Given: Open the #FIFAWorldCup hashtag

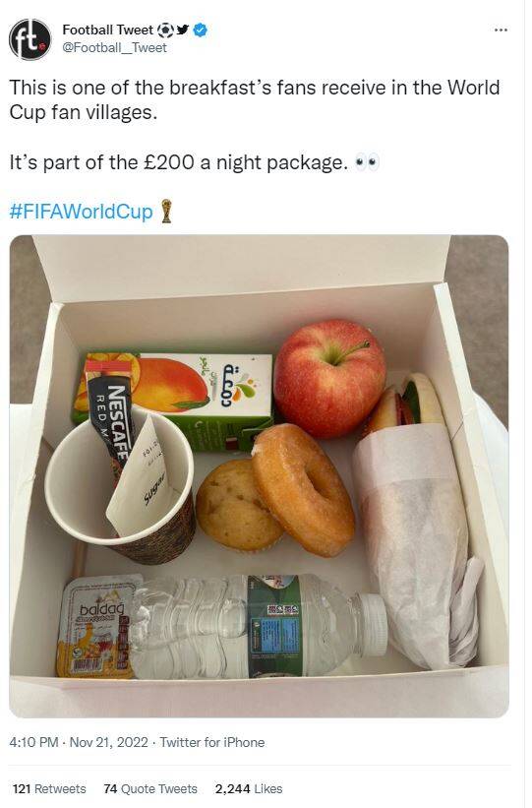Looking at the screenshot, I should (x=81, y=212).
